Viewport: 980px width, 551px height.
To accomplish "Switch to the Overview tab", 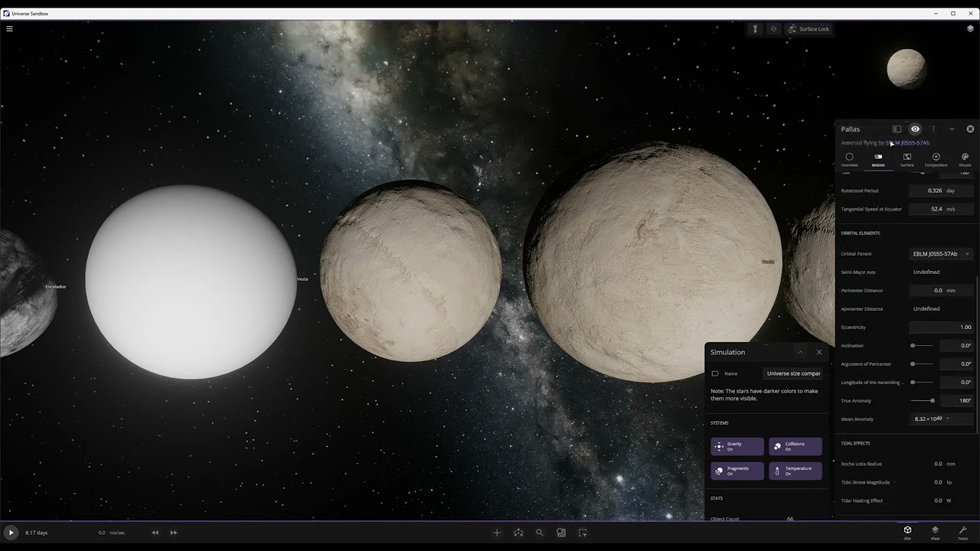I will (x=849, y=159).
